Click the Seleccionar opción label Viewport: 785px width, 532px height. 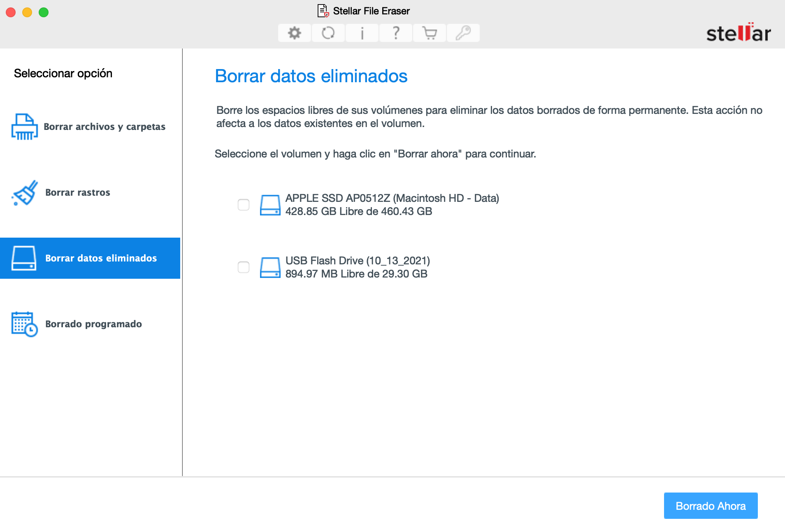(63, 73)
